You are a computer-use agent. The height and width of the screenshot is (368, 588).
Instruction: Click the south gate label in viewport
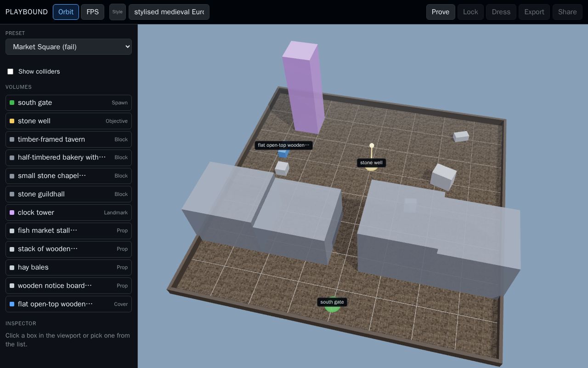(332, 302)
